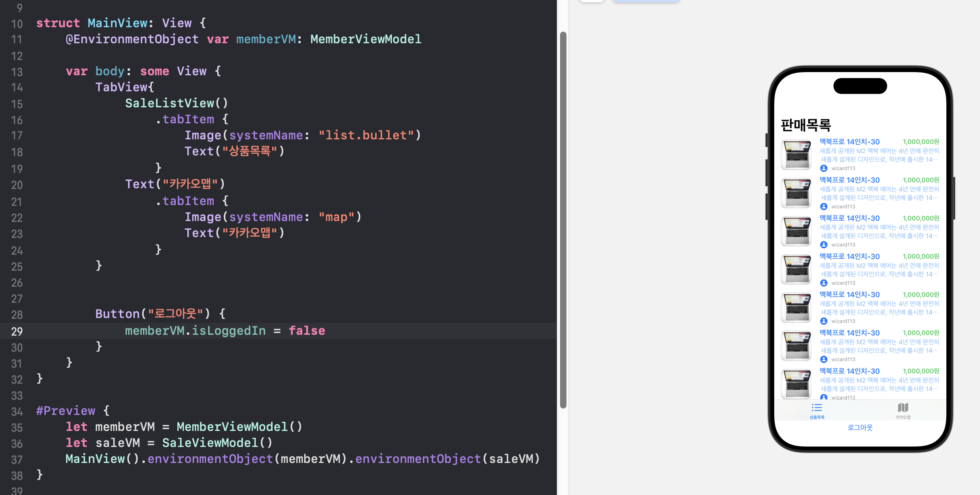The height and width of the screenshot is (495, 980).
Task: Click profile avatar icon in fourth listing row
Action: [x=823, y=283]
